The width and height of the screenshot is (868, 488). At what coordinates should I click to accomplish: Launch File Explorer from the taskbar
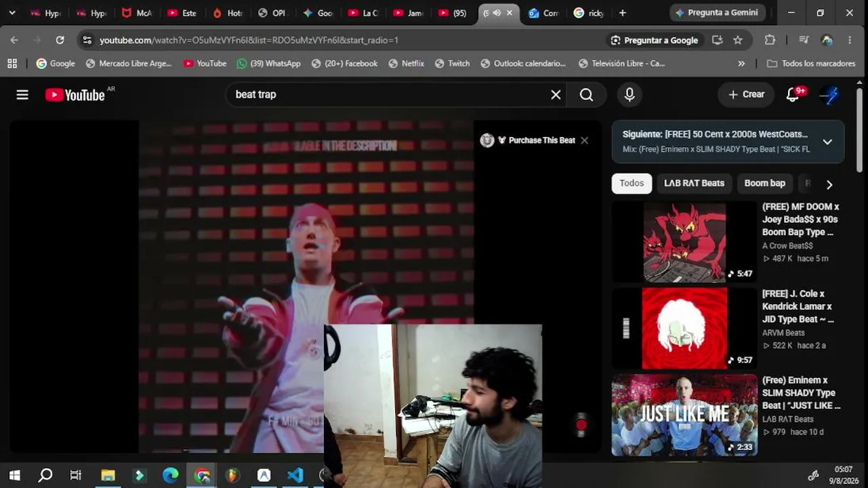tap(108, 475)
